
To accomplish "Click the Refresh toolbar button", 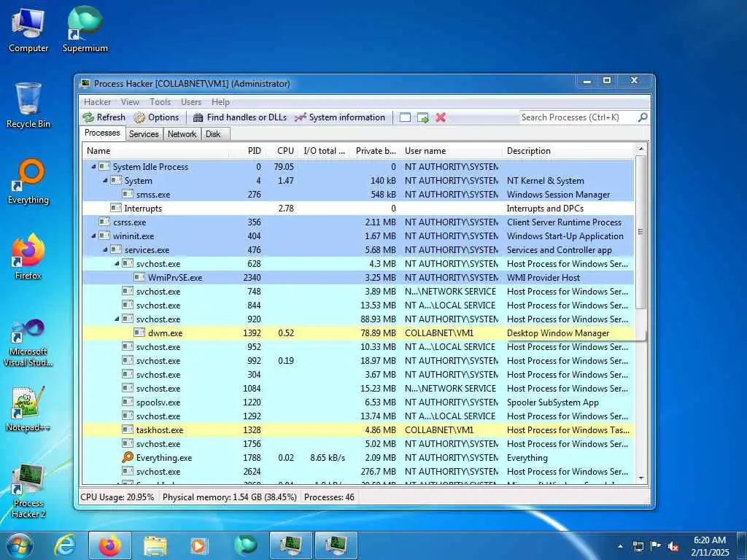I will pos(104,117).
